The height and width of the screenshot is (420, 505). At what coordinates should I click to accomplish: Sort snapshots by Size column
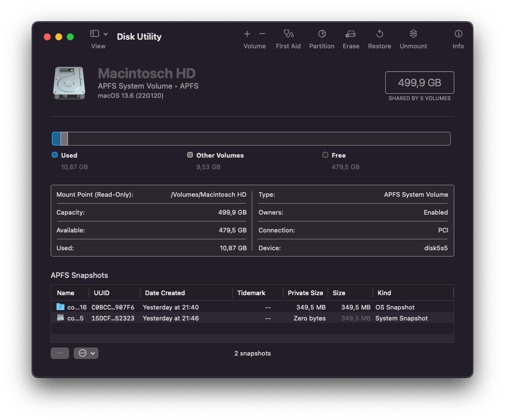click(339, 293)
